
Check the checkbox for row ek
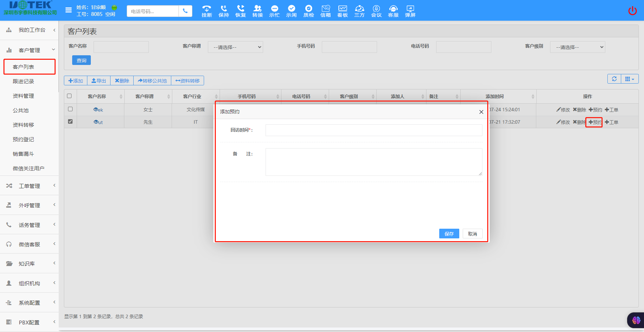click(x=70, y=109)
